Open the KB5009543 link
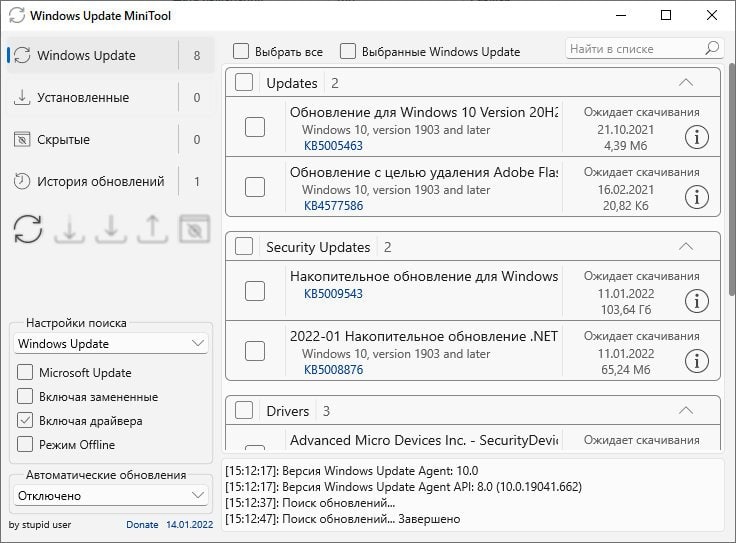The image size is (736, 543). pos(333,294)
